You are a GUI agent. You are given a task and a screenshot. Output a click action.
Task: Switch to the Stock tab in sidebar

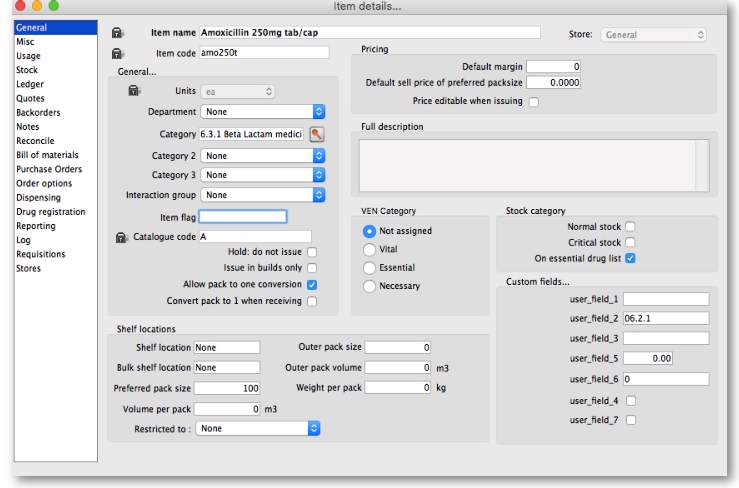point(27,71)
